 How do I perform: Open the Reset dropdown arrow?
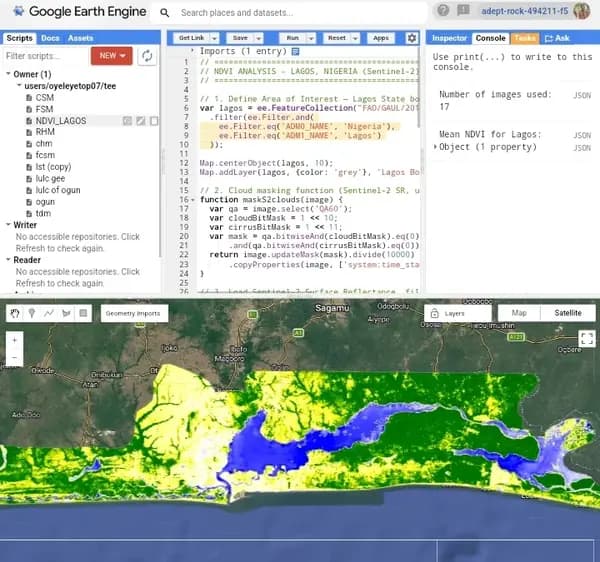[x=355, y=38]
